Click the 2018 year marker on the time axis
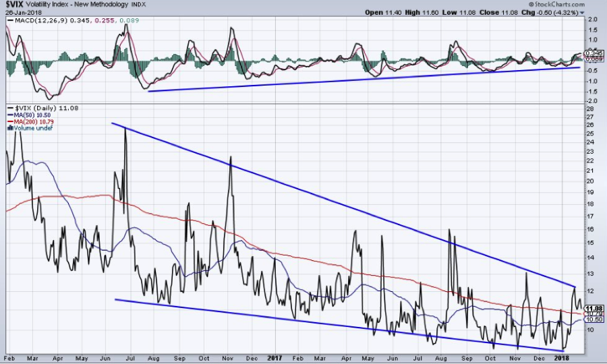607x364 pixels. point(562,358)
